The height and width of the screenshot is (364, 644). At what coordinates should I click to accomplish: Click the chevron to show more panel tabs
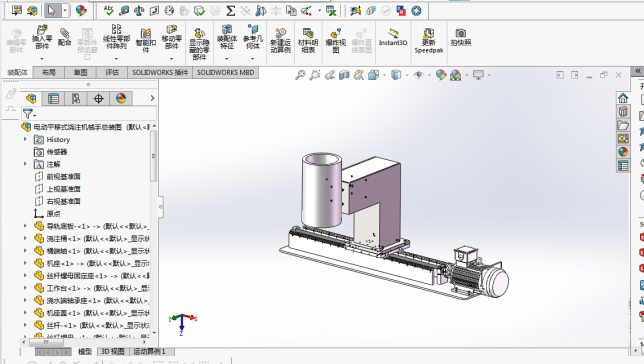[152, 98]
